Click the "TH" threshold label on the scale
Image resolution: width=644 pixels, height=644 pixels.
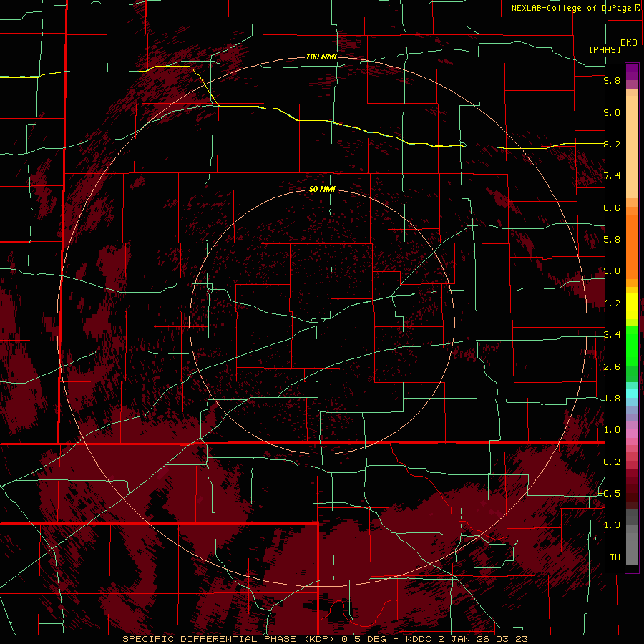615,557
